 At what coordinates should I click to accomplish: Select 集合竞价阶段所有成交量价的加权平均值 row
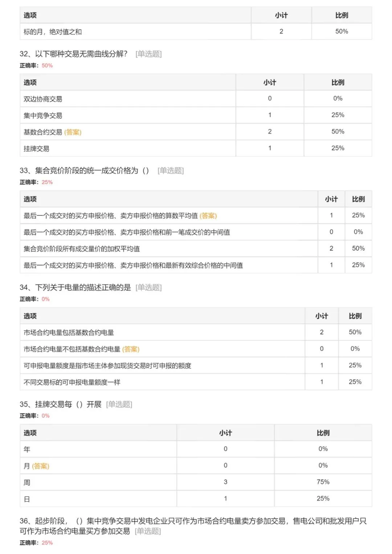click(x=196, y=249)
